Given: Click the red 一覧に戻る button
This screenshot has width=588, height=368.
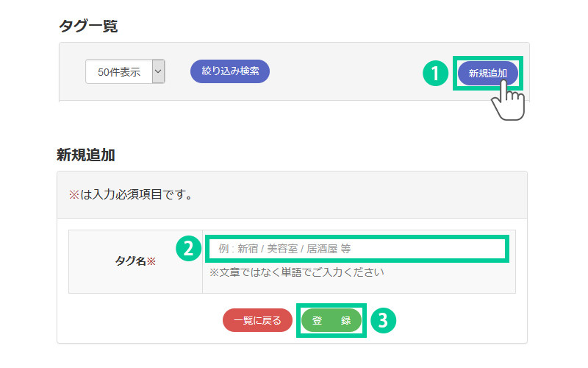Looking at the screenshot, I should [x=257, y=321].
